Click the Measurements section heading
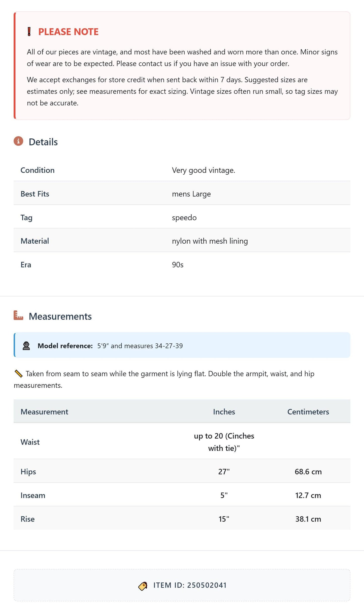The image size is (364, 613). 60,316
